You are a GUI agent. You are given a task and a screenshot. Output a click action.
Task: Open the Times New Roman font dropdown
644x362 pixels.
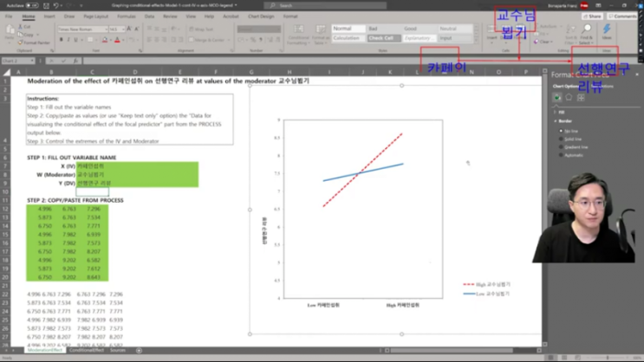point(82,29)
